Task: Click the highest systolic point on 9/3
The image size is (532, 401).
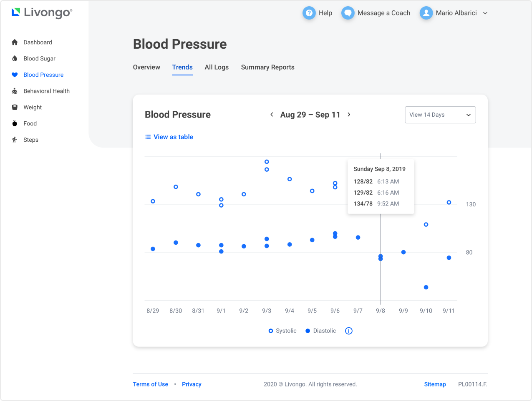Action: click(x=267, y=162)
